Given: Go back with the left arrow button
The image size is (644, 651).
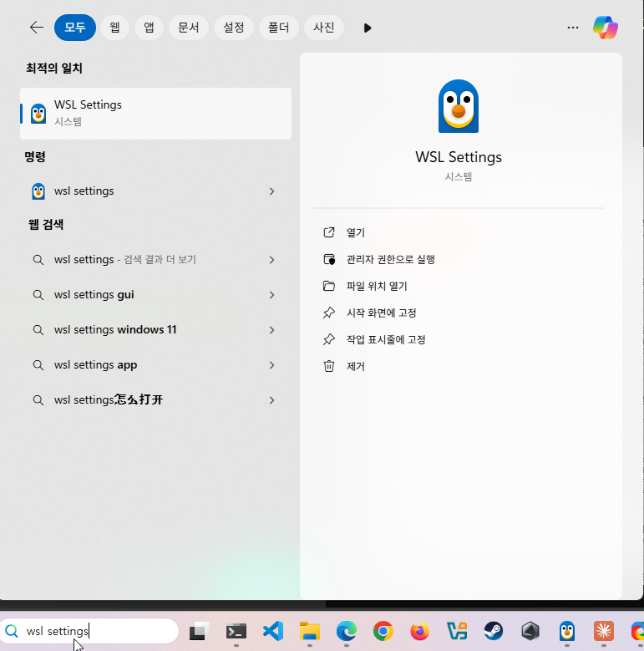Looking at the screenshot, I should 37,28.
